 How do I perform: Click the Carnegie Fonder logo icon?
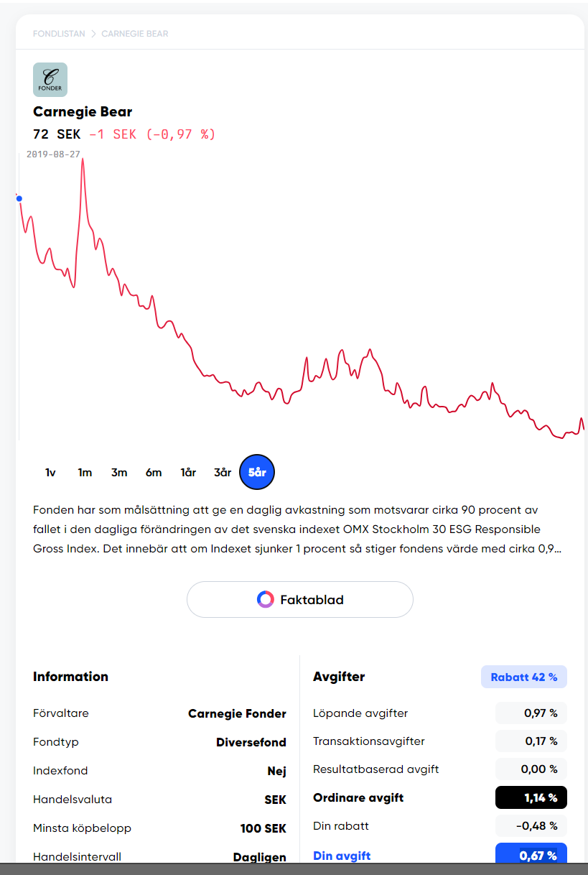tap(50, 80)
